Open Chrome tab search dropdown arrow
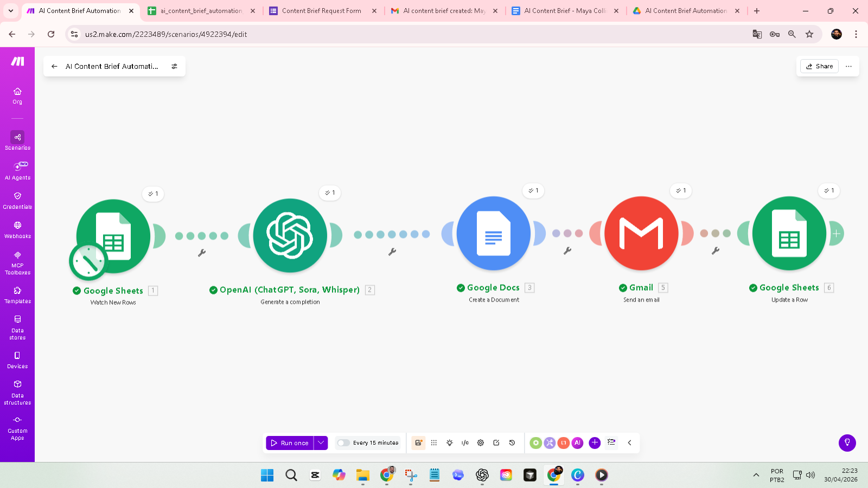This screenshot has width=868, height=488. click(x=11, y=11)
